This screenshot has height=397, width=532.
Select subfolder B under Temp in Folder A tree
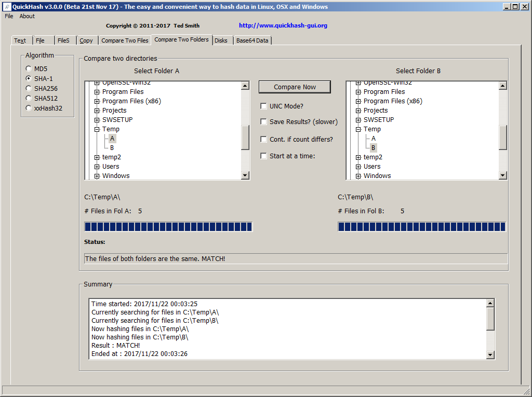point(112,148)
